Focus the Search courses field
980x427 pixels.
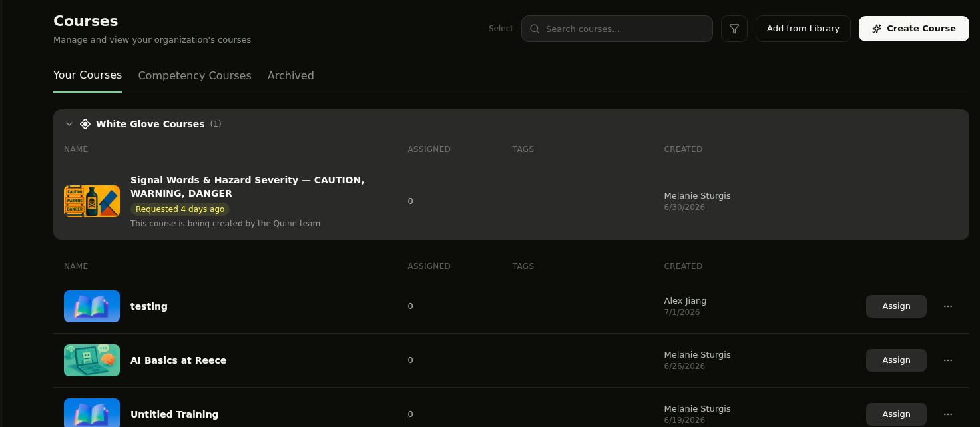pos(617,29)
